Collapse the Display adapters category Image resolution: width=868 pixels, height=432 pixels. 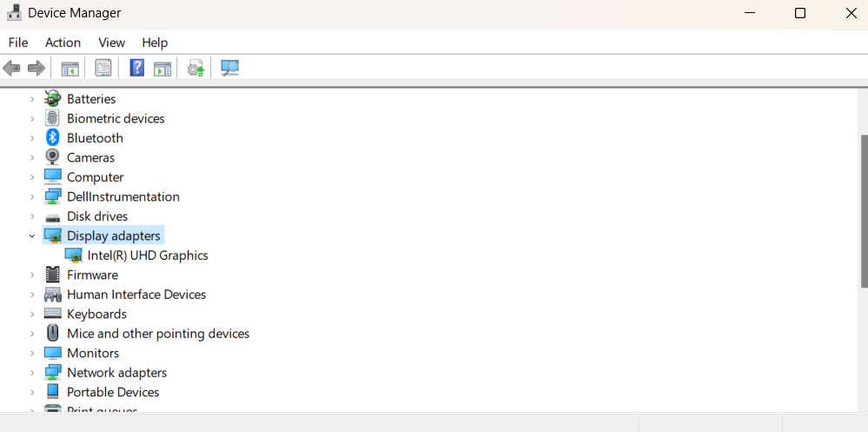coord(32,236)
